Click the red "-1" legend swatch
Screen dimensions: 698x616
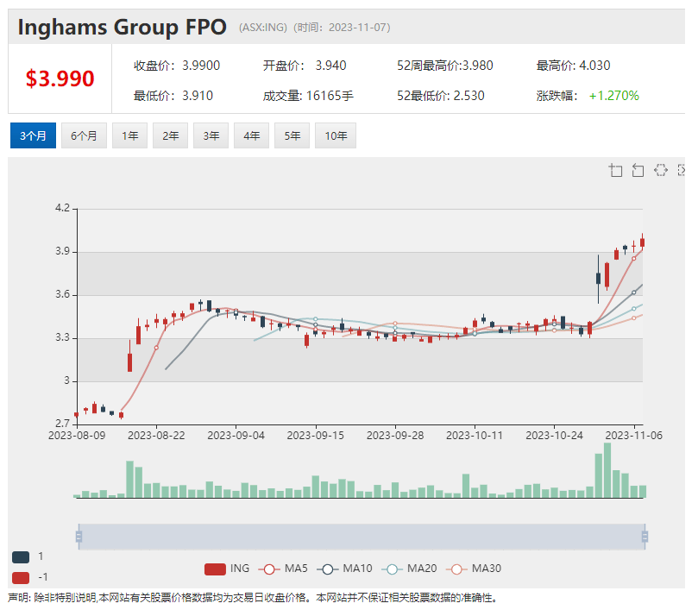tap(21, 577)
